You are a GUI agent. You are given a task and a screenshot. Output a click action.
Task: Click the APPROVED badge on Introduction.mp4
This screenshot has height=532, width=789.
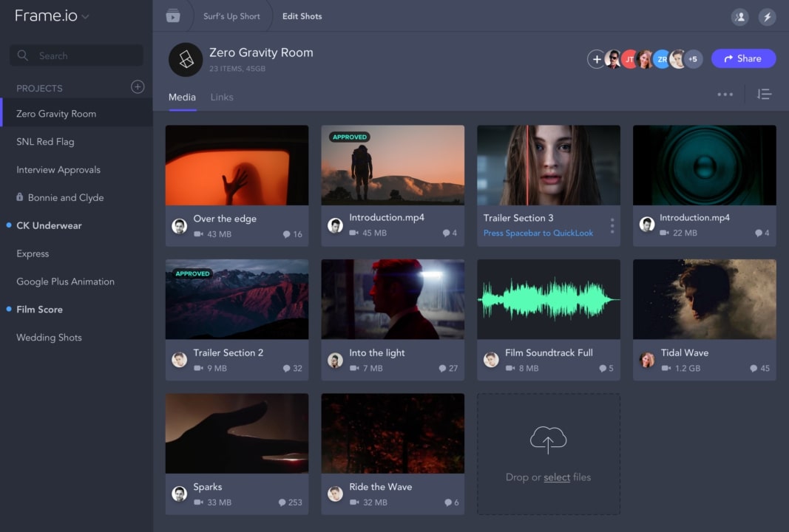point(349,137)
